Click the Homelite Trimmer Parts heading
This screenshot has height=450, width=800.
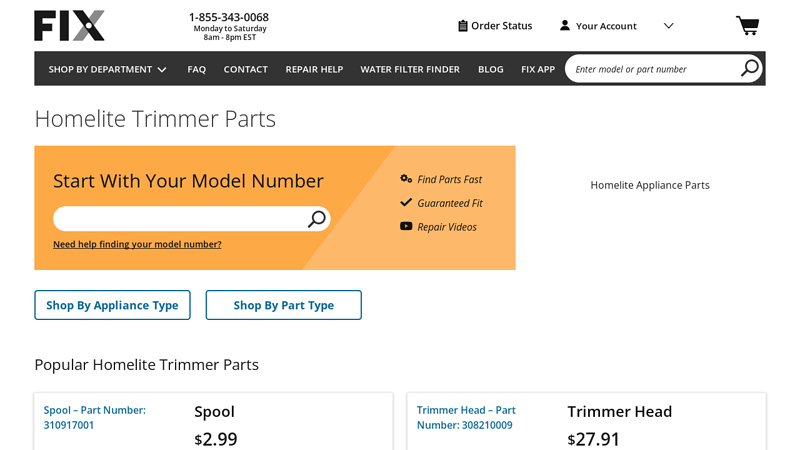[155, 119]
